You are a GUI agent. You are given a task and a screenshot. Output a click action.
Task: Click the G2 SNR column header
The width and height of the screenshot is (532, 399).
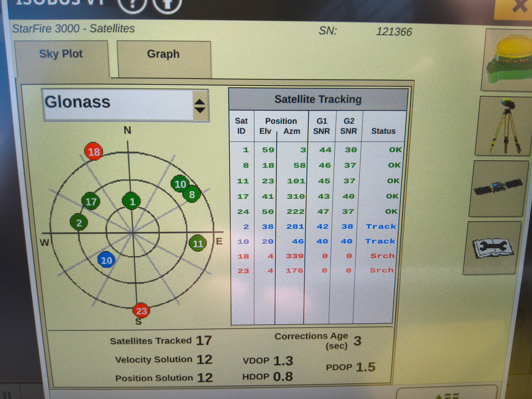(349, 126)
